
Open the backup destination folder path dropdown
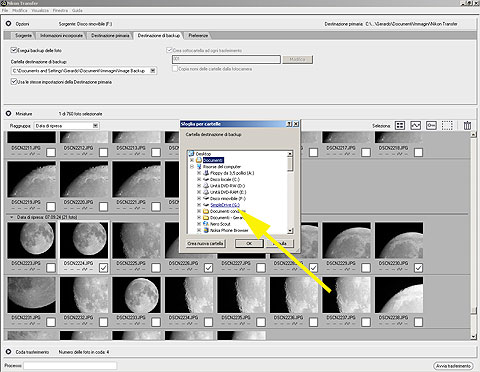pos(153,71)
